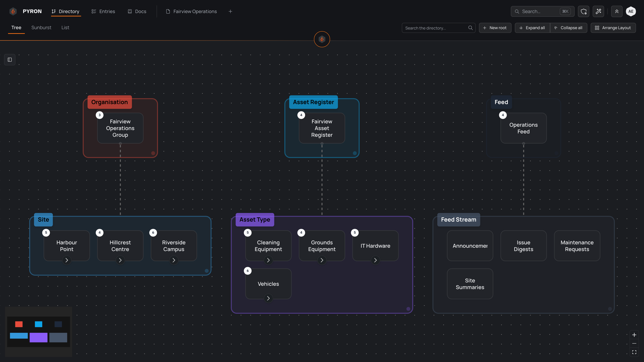Select the Tree view tab
This screenshot has width=644, height=362.
[x=16, y=27]
